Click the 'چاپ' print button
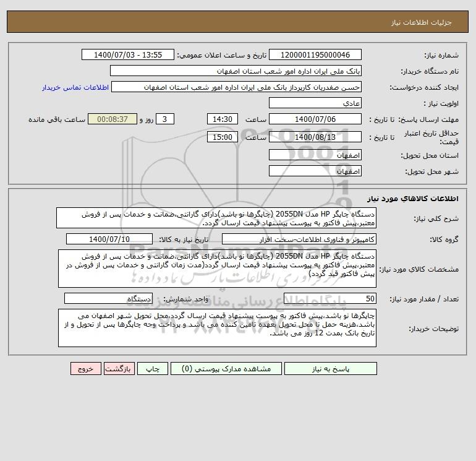This screenshot has height=461, width=476. point(153,369)
